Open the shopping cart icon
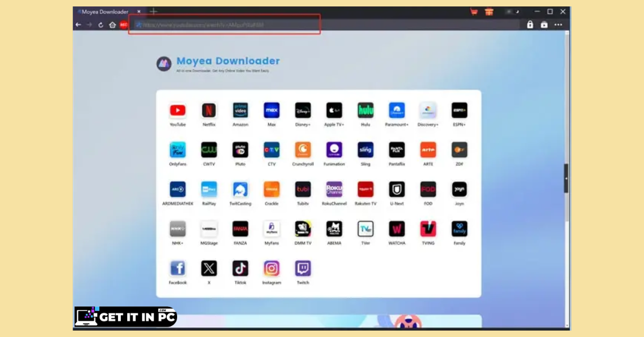Screen dimensions: 644x337 point(474,12)
